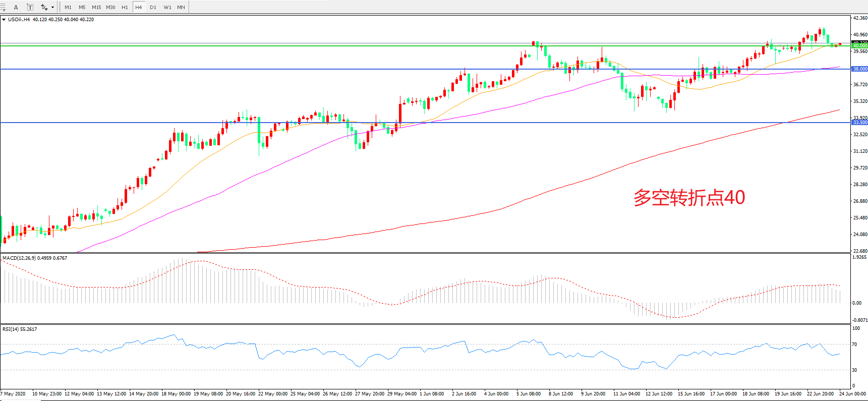Switch chart to M1 timeframe

[x=68, y=7]
